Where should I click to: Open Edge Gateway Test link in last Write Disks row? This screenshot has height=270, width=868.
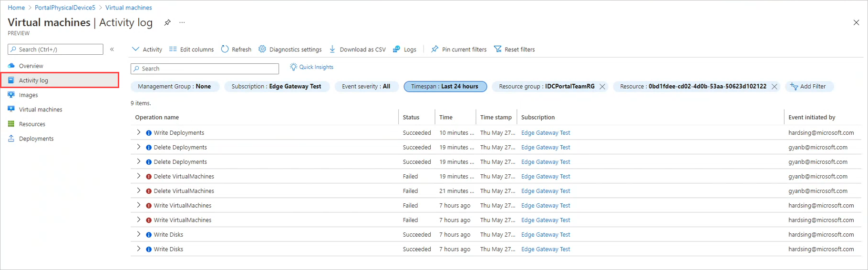(546, 249)
